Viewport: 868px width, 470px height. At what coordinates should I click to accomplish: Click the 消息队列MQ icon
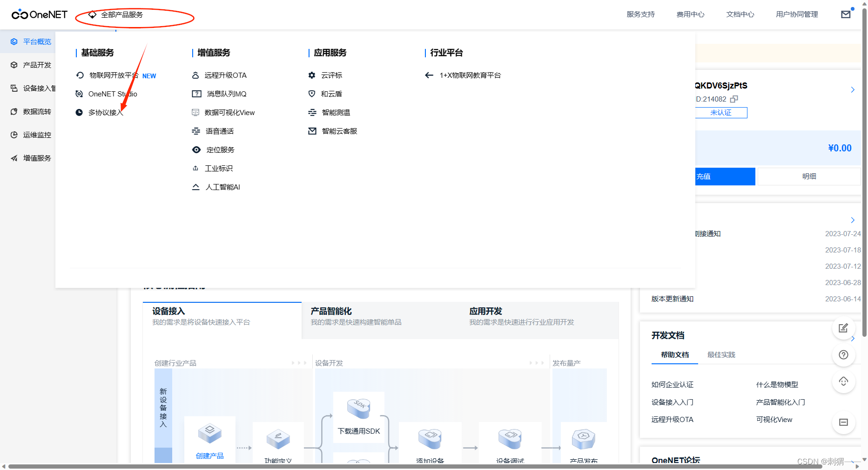pyautogui.click(x=196, y=94)
